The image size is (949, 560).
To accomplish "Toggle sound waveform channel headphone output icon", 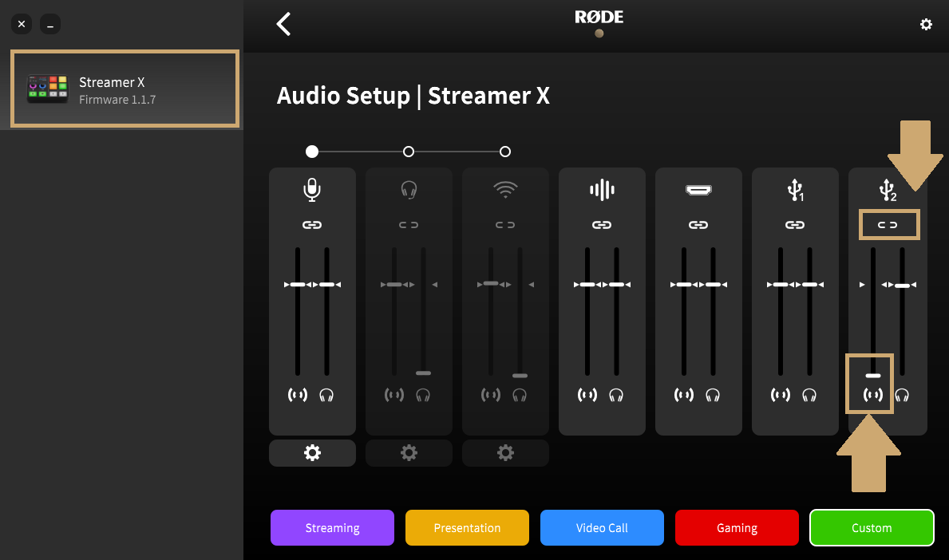I will (x=616, y=396).
